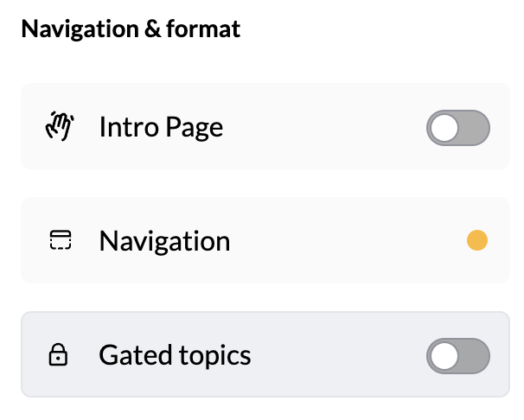Click the padlock icon beside Gated topics
The width and height of the screenshot is (524, 420).
pos(61,355)
